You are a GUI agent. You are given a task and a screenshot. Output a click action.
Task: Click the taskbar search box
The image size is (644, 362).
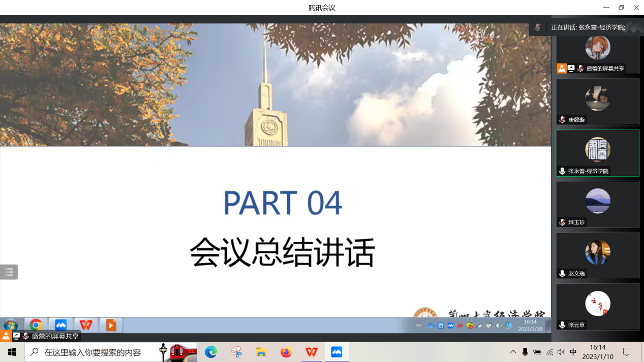(111, 352)
